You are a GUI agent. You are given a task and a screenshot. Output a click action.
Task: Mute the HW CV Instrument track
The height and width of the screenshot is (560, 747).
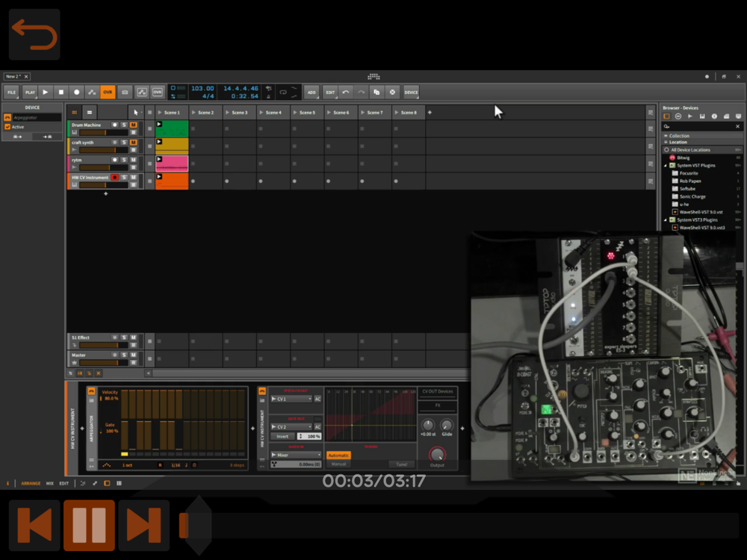coord(134,177)
